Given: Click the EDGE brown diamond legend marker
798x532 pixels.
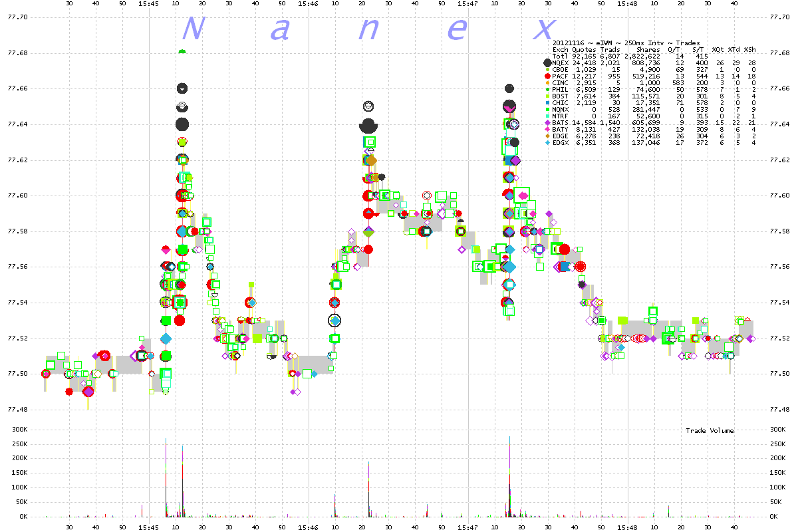Looking at the screenshot, I should [547, 136].
